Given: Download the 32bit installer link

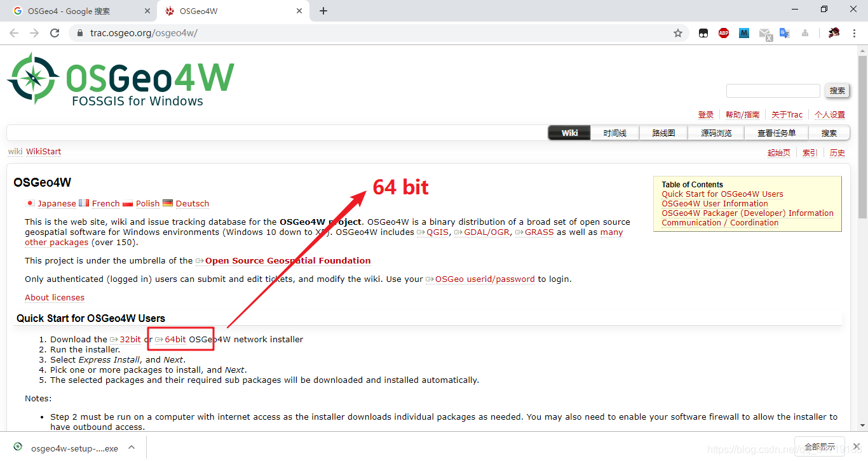Looking at the screenshot, I should pyautogui.click(x=125, y=340).
